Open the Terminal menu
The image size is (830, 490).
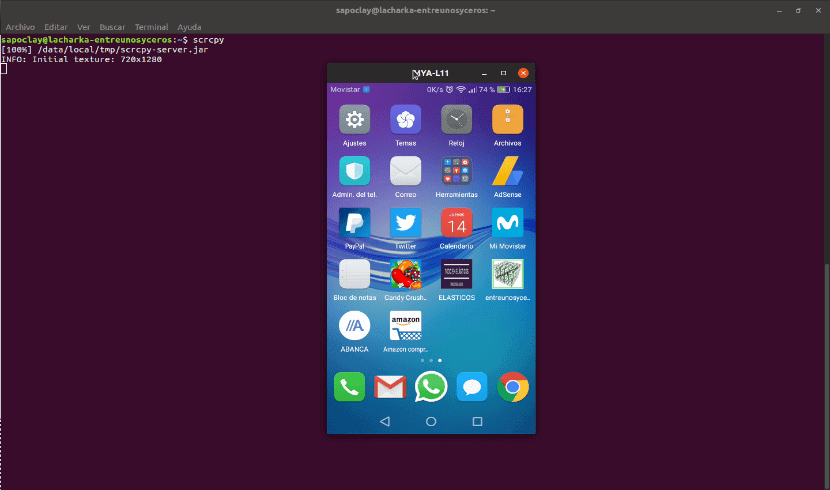151,27
